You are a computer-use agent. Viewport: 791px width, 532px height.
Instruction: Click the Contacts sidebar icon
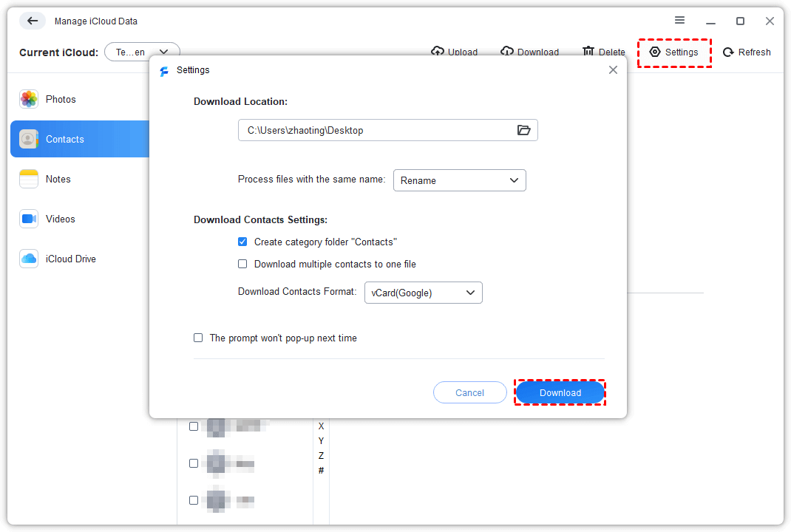click(29, 139)
